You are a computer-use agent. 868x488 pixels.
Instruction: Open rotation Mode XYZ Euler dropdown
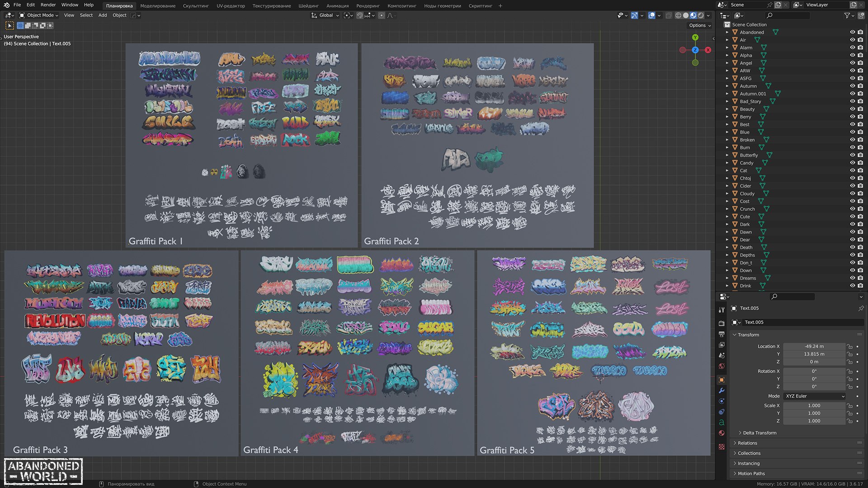click(815, 396)
